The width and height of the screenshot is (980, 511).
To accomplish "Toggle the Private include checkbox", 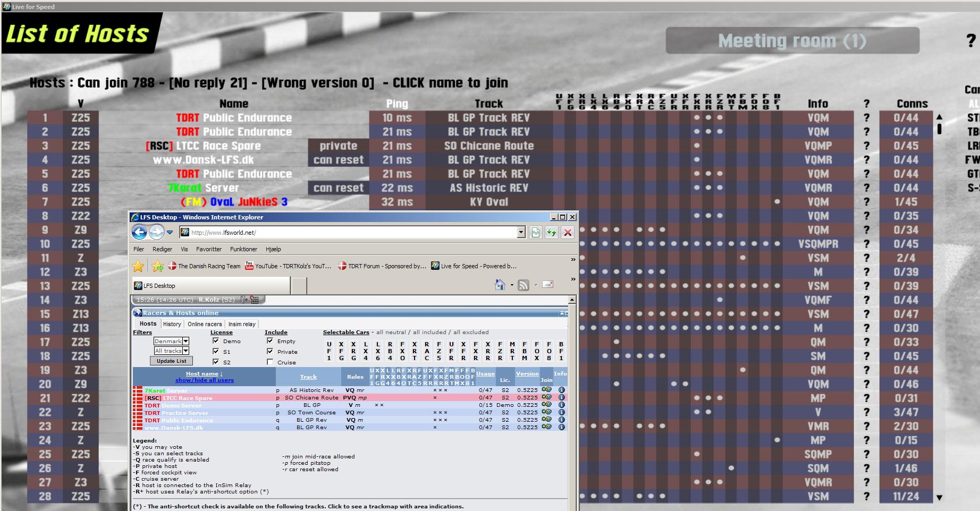I will tap(270, 351).
